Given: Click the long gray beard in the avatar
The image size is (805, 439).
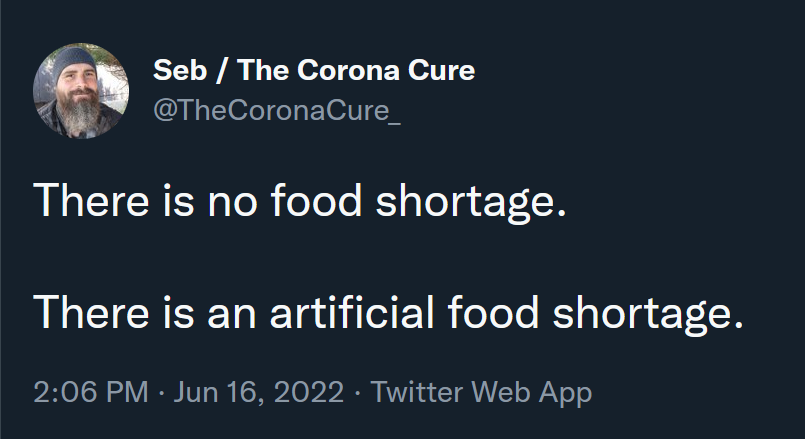Looking at the screenshot, I should (x=82, y=114).
